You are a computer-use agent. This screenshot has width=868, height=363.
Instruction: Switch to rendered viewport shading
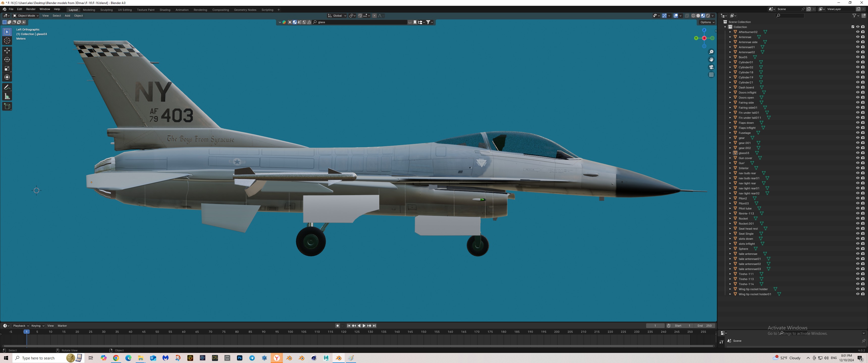708,15
